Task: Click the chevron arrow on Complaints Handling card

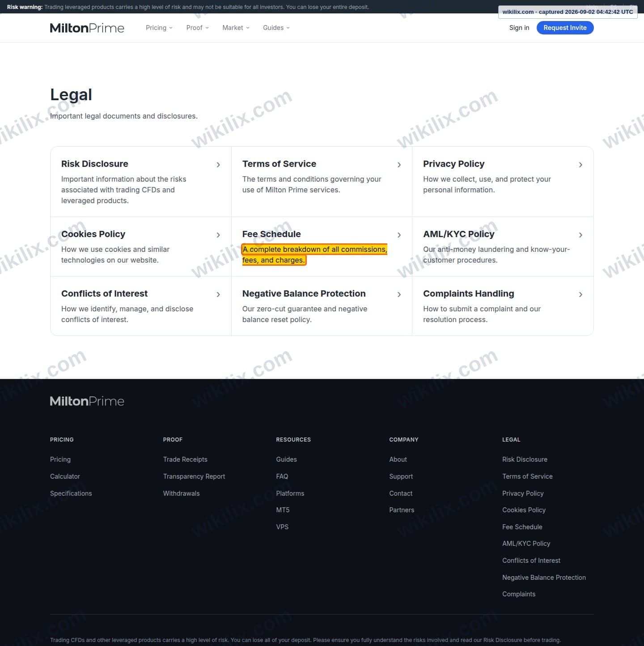Action: tap(580, 294)
